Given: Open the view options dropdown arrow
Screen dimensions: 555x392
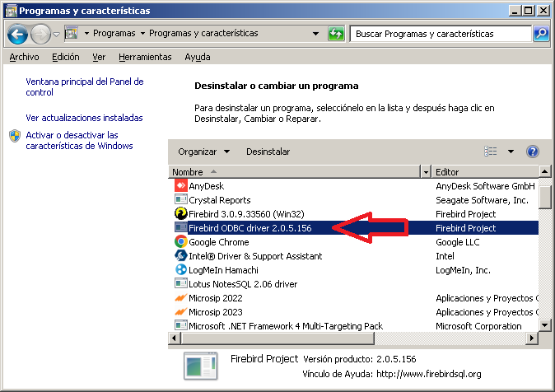Looking at the screenshot, I should pos(511,152).
